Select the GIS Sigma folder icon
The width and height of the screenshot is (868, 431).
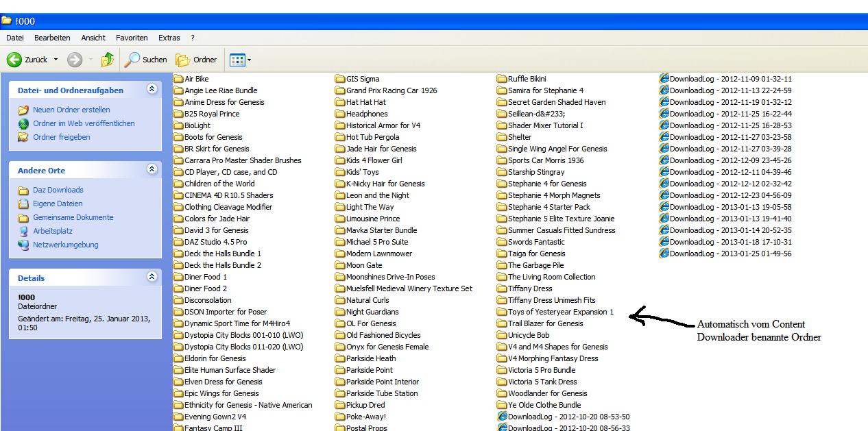(340, 79)
